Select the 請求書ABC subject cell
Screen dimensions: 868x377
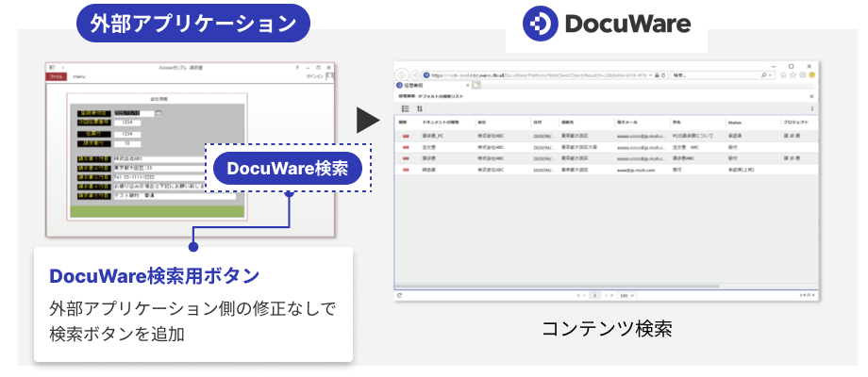tap(683, 158)
